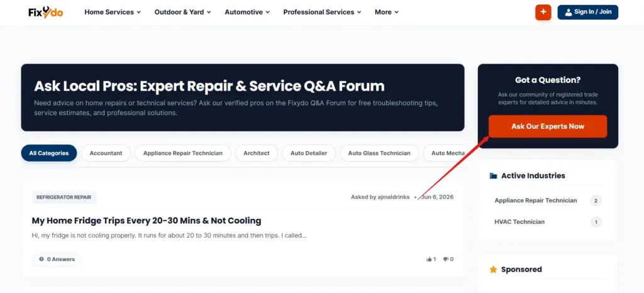Select the Architect category filter
Screen dimensions: 644x293
pos(257,153)
